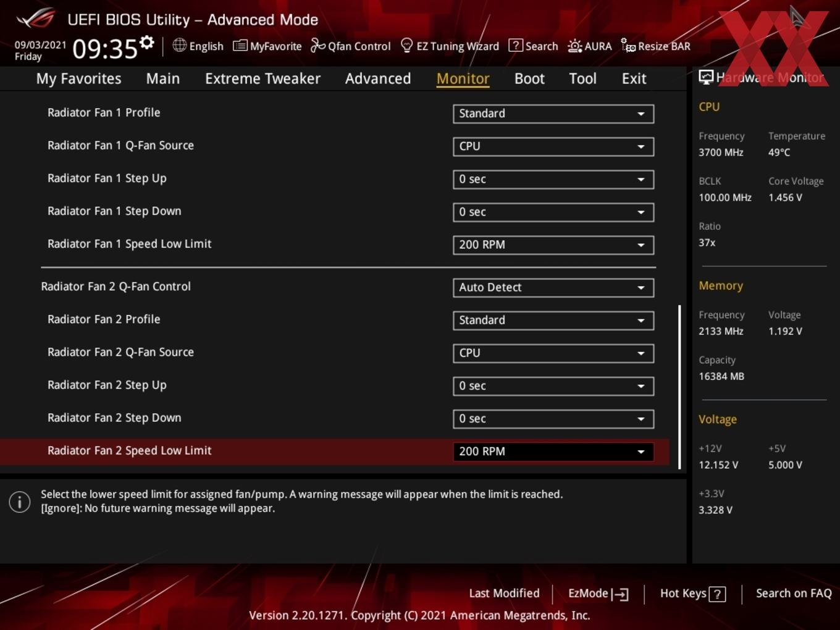Viewport: 840px width, 630px height.
Task: Click the Hot Keys question mark icon
Action: point(717,594)
